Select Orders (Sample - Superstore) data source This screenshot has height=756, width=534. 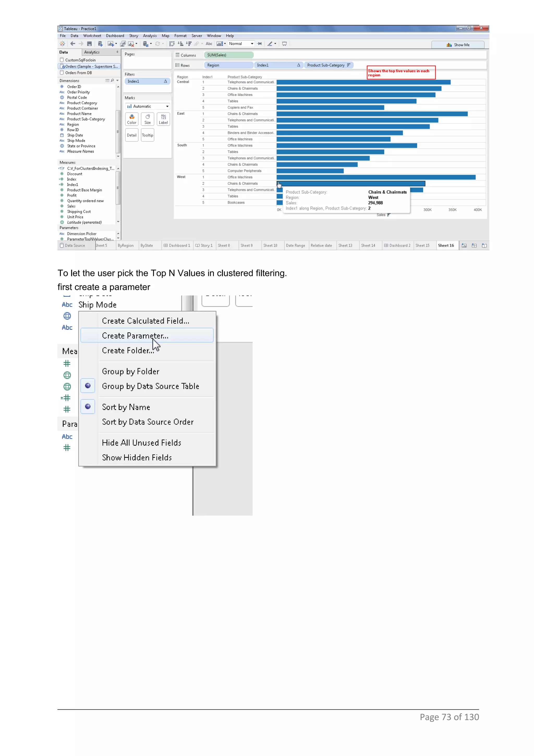[x=89, y=66]
